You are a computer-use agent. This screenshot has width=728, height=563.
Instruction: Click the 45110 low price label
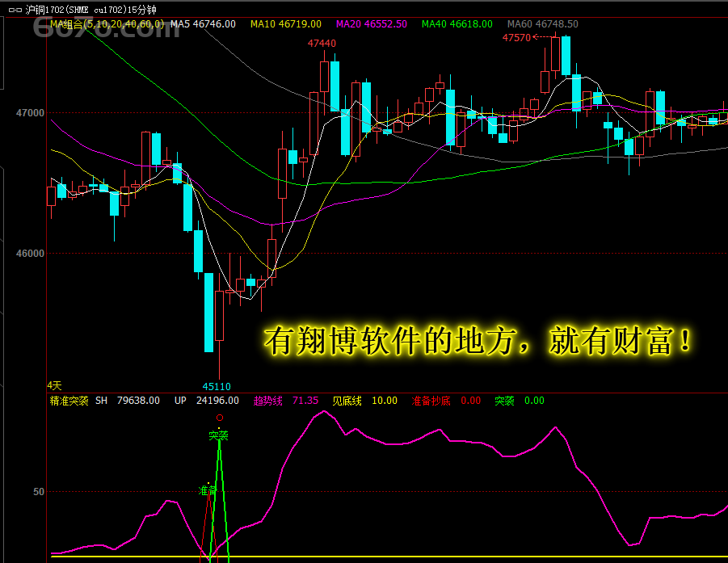click(x=217, y=386)
